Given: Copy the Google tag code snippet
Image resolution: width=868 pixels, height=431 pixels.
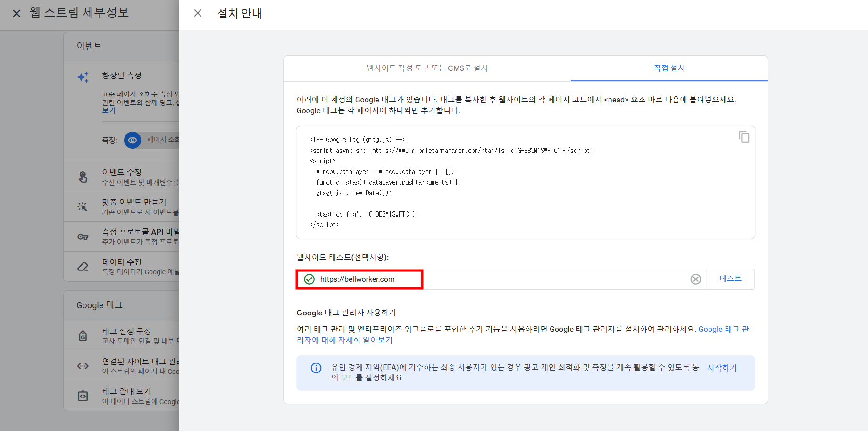Looking at the screenshot, I should tap(744, 137).
